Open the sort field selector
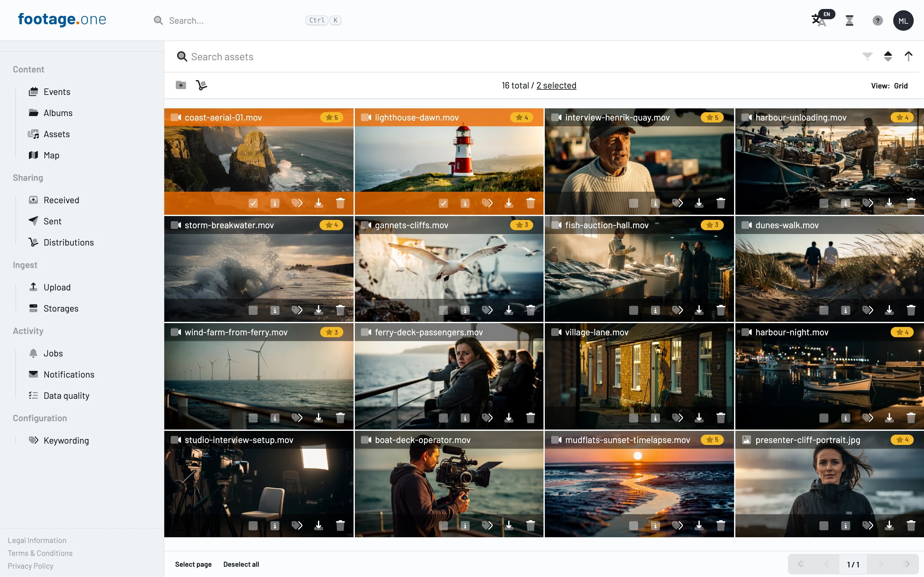This screenshot has height=577, width=924. pos(888,56)
